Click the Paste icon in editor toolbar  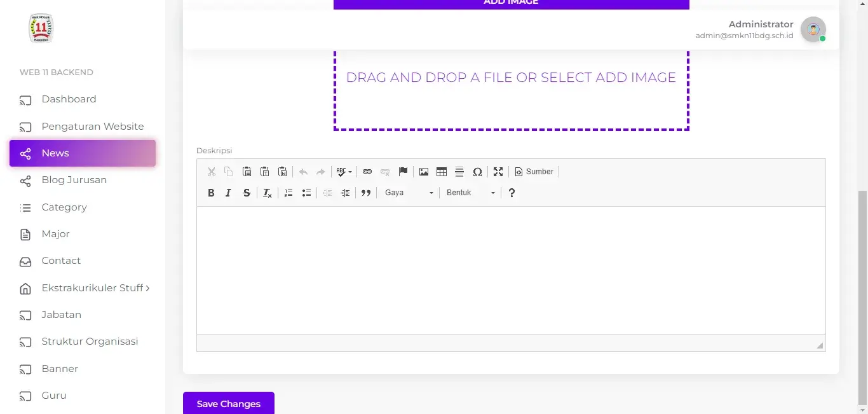point(247,172)
